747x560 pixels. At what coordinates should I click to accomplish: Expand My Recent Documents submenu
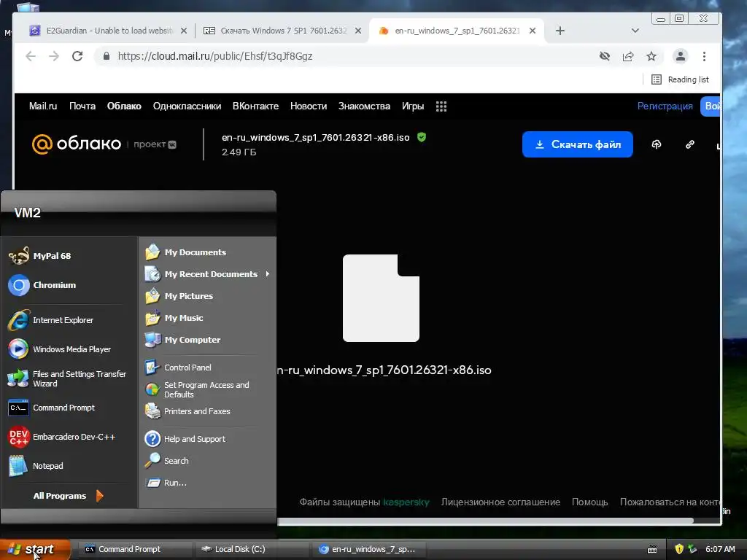click(x=208, y=274)
